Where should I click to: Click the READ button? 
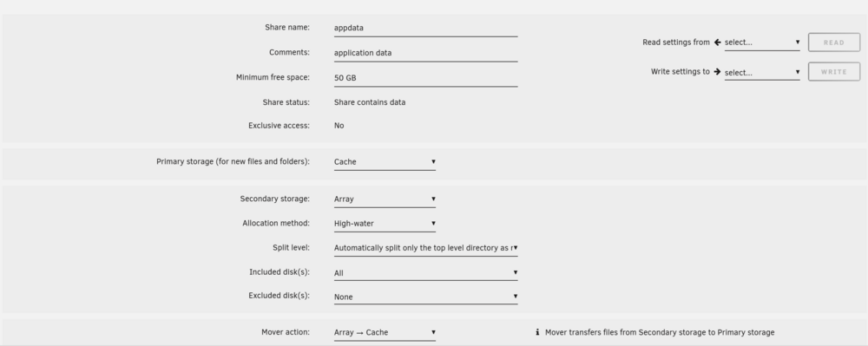click(833, 42)
